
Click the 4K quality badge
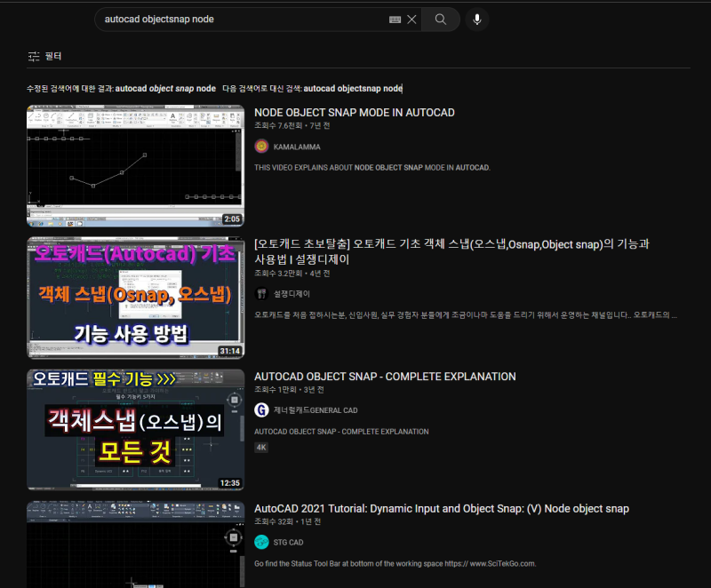pos(261,448)
